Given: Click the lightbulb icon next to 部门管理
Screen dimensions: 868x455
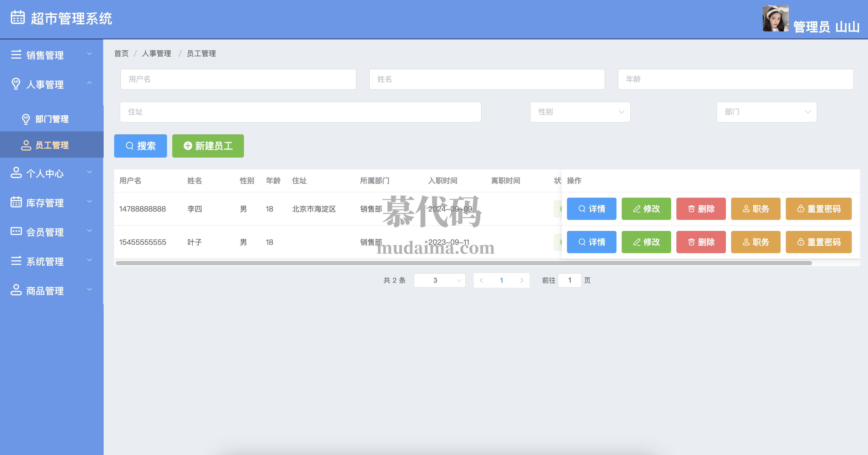Looking at the screenshot, I should pyautogui.click(x=26, y=119).
